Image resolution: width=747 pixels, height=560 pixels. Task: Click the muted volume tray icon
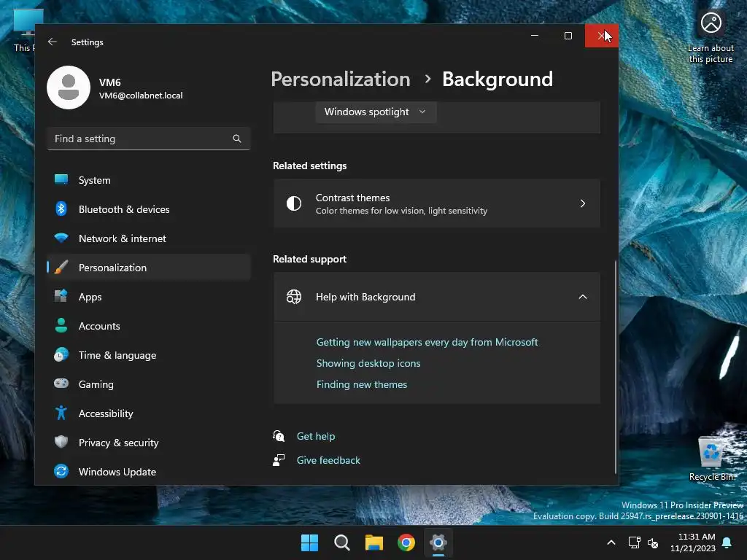coord(653,542)
